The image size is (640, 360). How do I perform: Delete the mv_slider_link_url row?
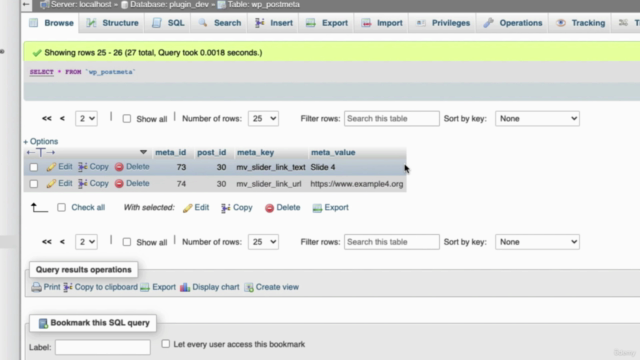132,183
